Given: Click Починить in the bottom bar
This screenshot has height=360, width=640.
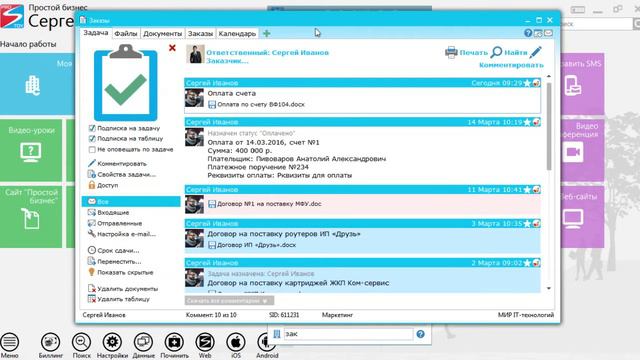Looking at the screenshot, I should (174, 346).
